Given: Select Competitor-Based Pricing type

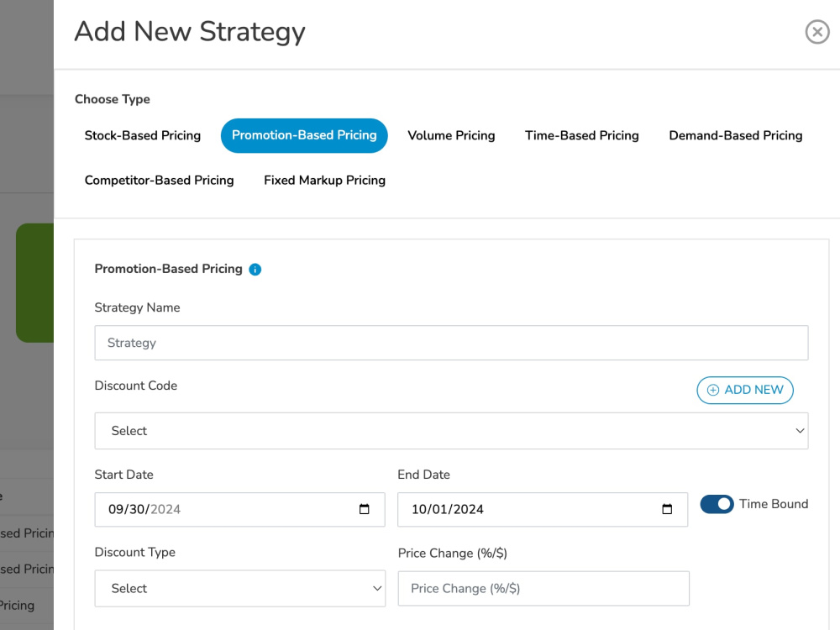Looking at the screenshot, I should tap(159, 181).
